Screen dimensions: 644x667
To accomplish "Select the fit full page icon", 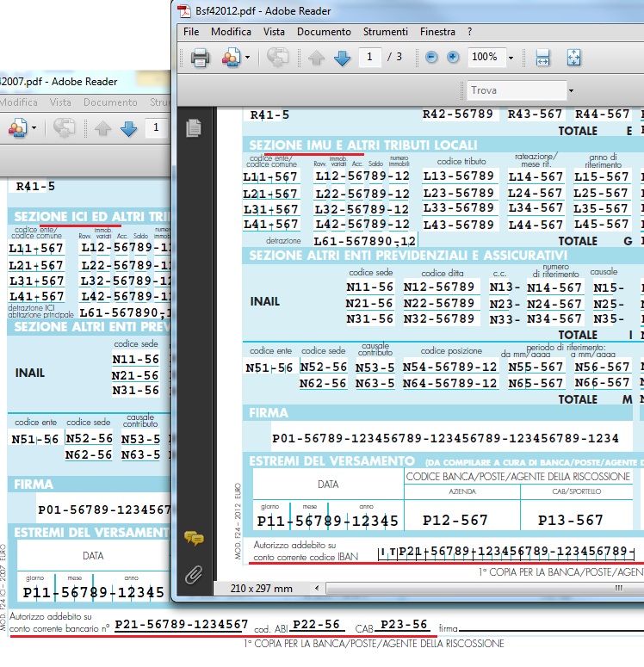I will (x=573, y=58).
